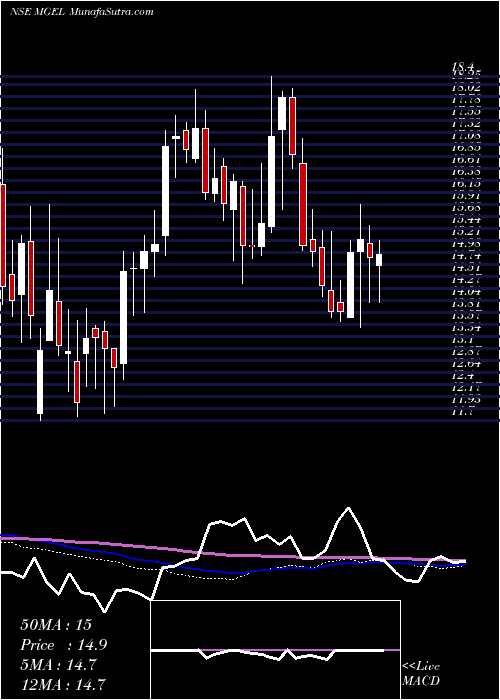The width and height of the screenshot is (500, 700).
Task: Click the 14.51 price axis label
Action: click(467, 267)
